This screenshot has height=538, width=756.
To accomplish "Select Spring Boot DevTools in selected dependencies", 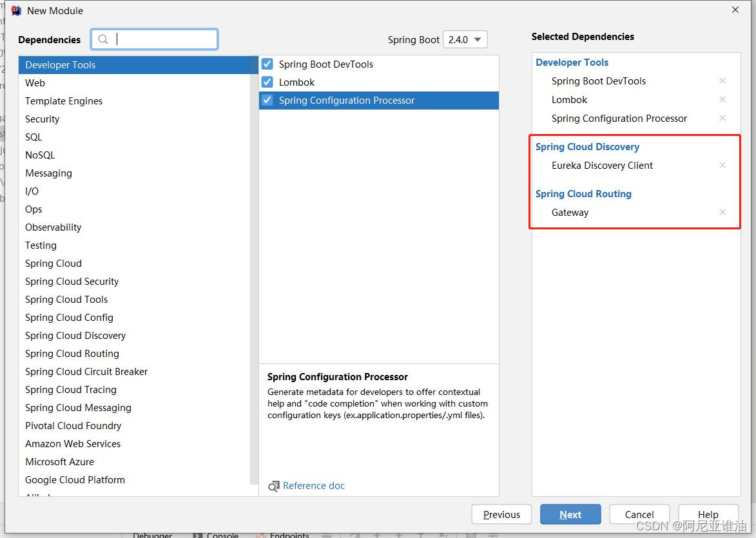I will tap(598, 81).
